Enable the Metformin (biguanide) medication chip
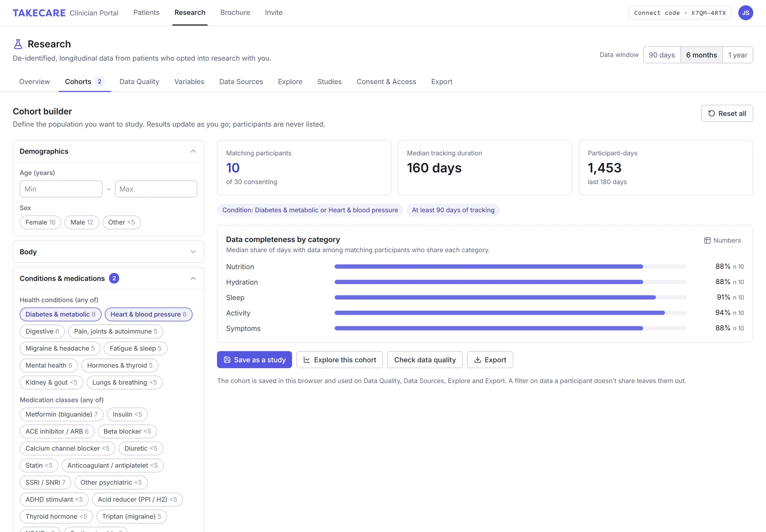 (x=62, y=414)
